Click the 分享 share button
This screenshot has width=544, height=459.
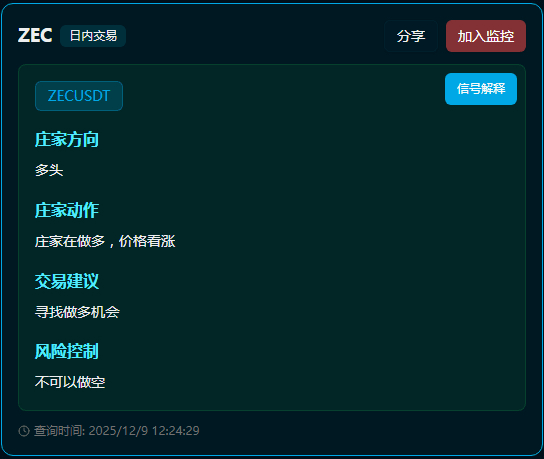(411, 36)
